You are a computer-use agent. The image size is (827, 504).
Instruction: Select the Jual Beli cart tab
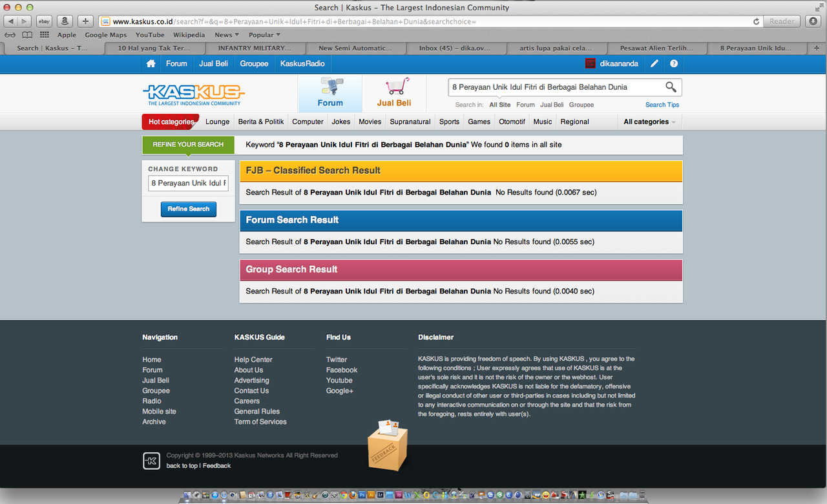point(394,94)
